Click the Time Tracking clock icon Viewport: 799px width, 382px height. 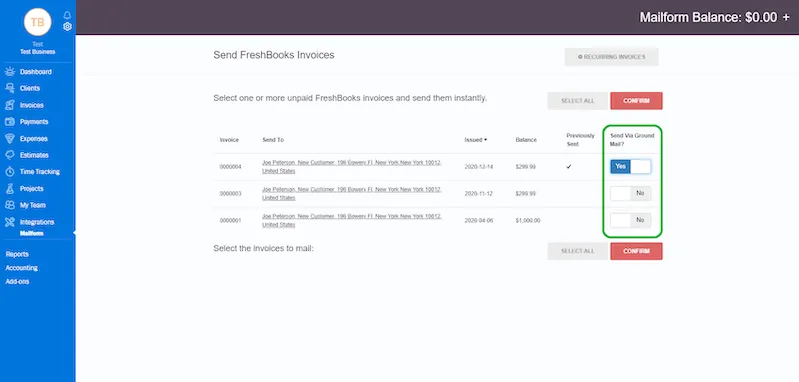(10, 172)
